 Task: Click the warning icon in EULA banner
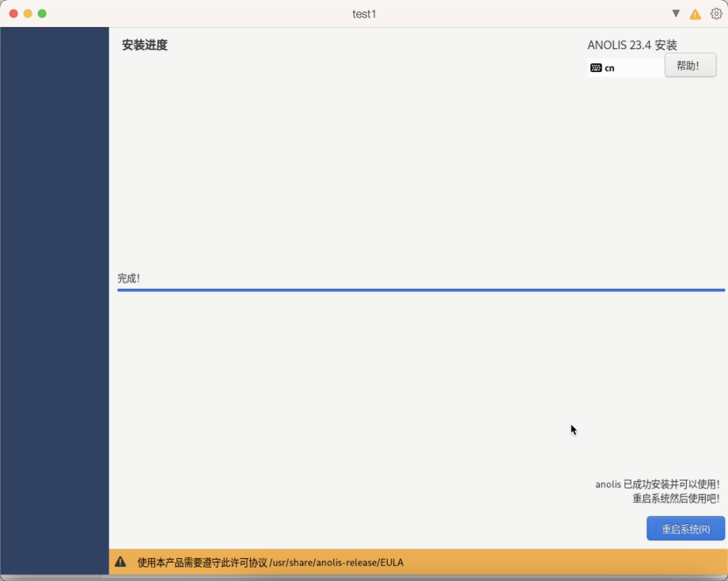[120, 562]
